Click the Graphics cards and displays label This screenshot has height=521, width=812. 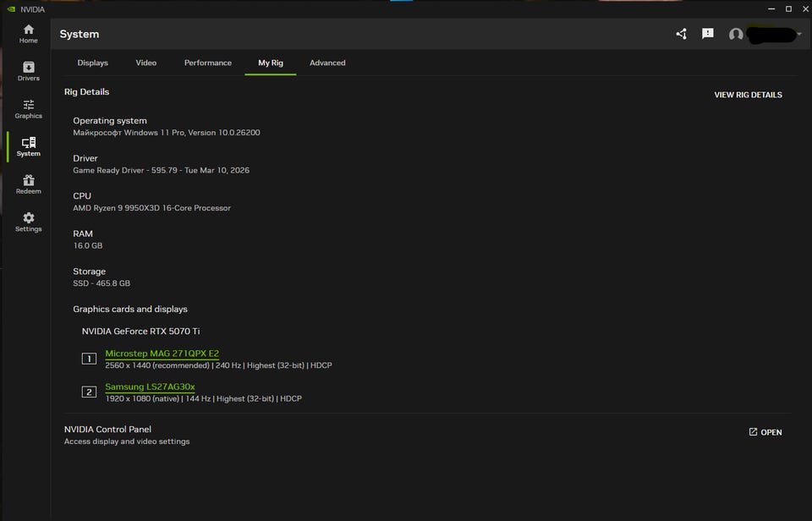point(130,309)
